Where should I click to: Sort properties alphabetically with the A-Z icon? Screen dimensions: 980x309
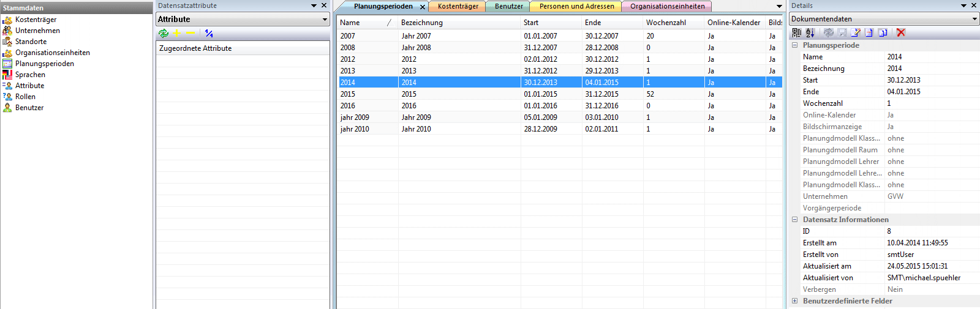tap(810, 32)
